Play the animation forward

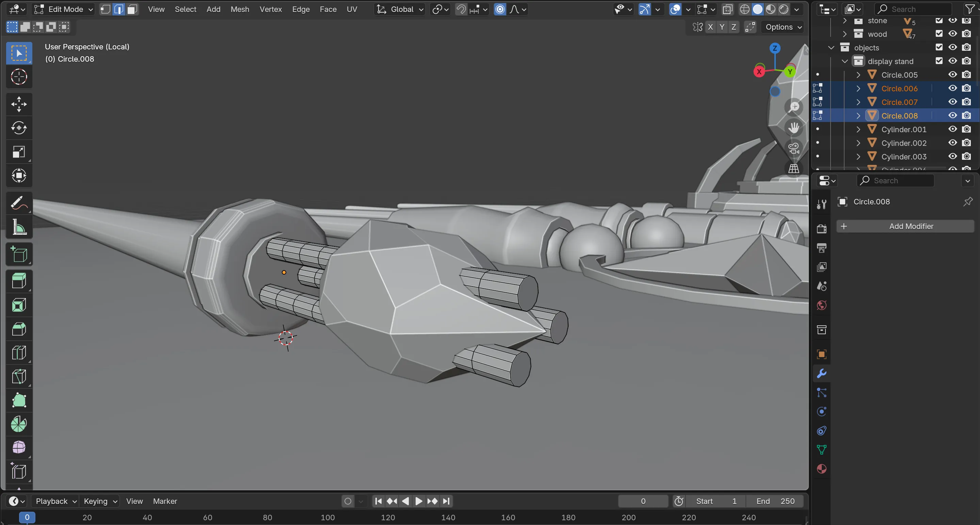(418, 501)
